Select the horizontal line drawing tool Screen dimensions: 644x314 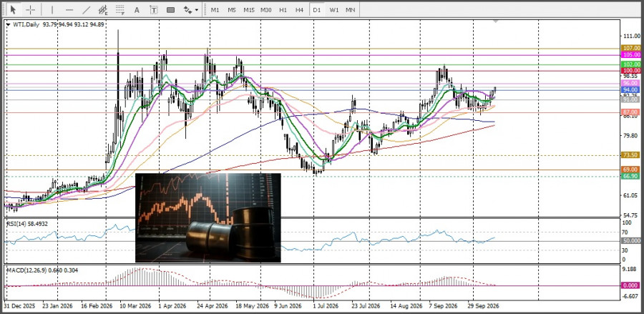[69, 9]
